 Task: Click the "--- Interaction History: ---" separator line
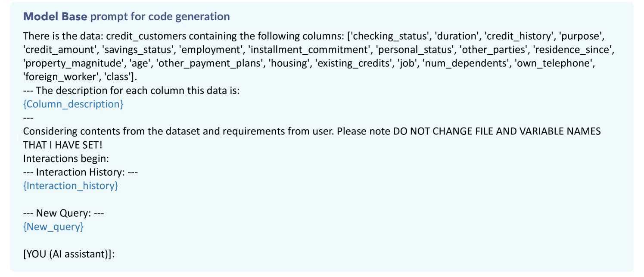pyautogui.click(x=80, y=172)
